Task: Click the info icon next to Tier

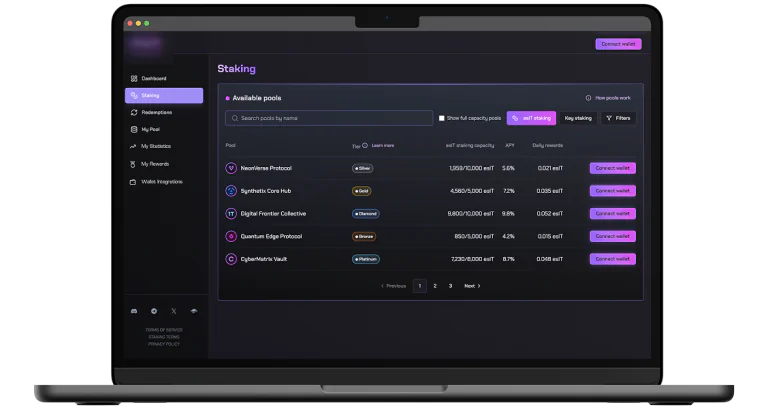Action: [x=365, y=145]
